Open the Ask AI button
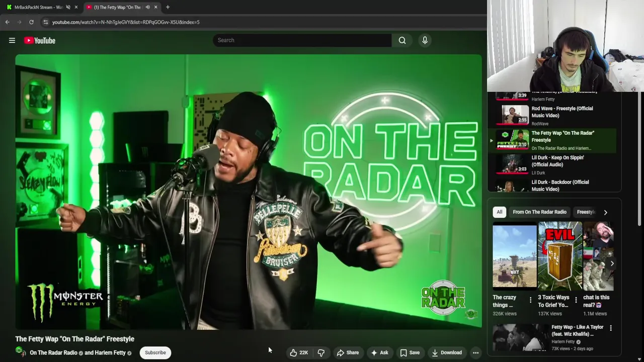The height and width of the screenshot is (362, 644). (x=379, y=352)
